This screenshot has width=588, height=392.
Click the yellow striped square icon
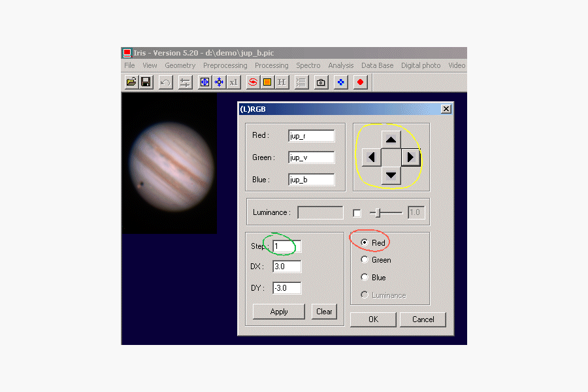pos(267,82)
